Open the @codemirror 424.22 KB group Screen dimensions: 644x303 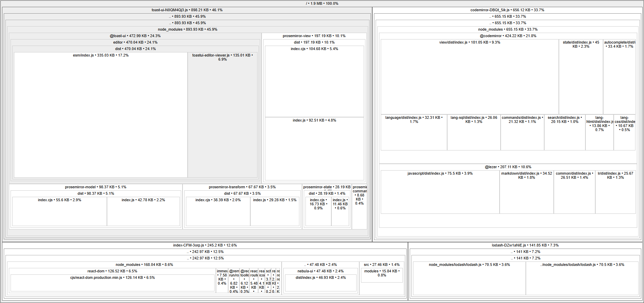click(x=508, y=36)
